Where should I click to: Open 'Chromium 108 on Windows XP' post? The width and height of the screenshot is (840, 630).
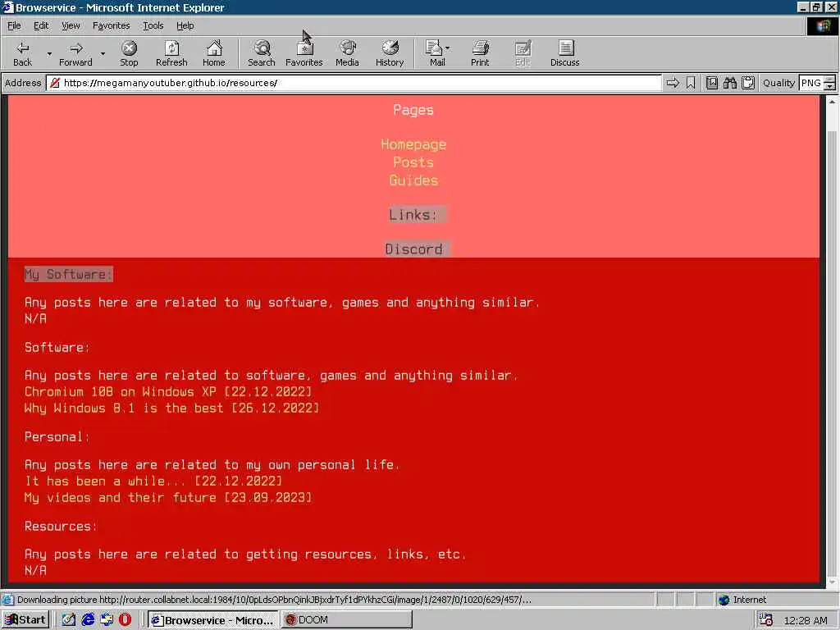pos(167,391)
